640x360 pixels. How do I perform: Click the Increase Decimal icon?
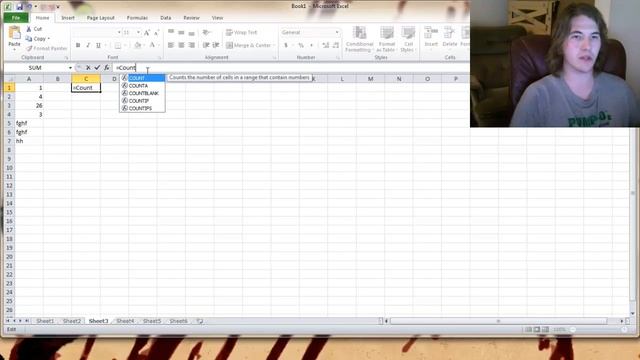[325, 45]
